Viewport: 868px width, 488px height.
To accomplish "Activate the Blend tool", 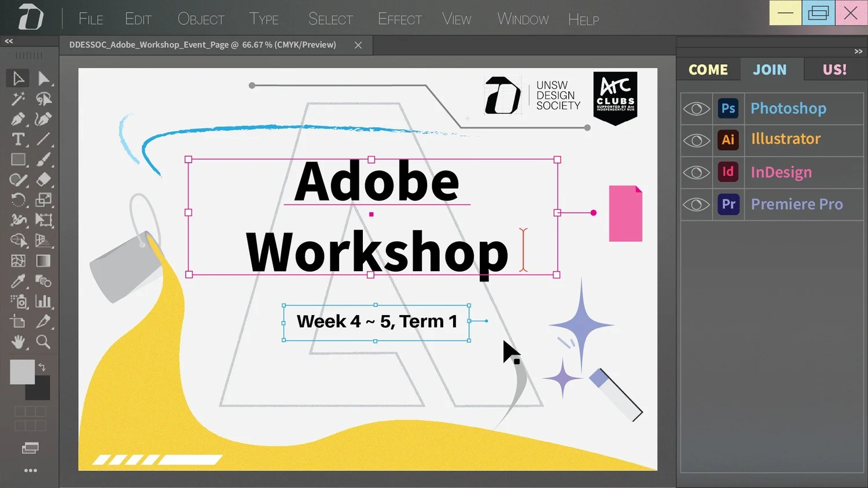I will pos(43,281).
